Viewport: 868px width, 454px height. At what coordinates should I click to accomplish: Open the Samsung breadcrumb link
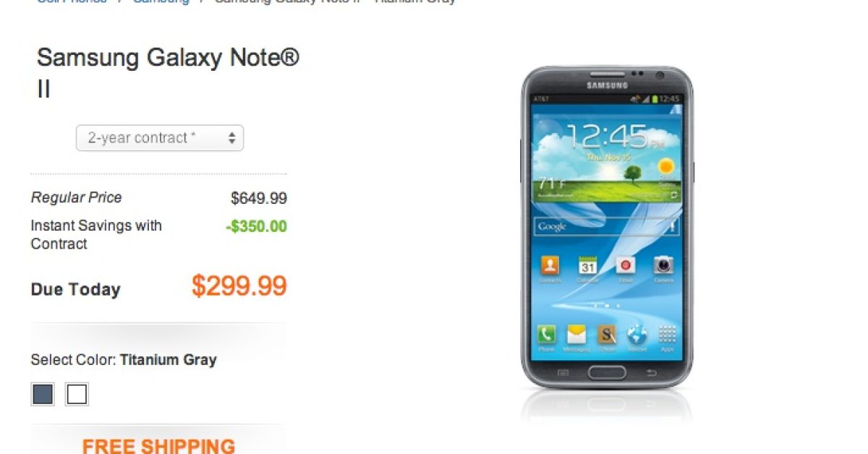[x=161, y=2]
